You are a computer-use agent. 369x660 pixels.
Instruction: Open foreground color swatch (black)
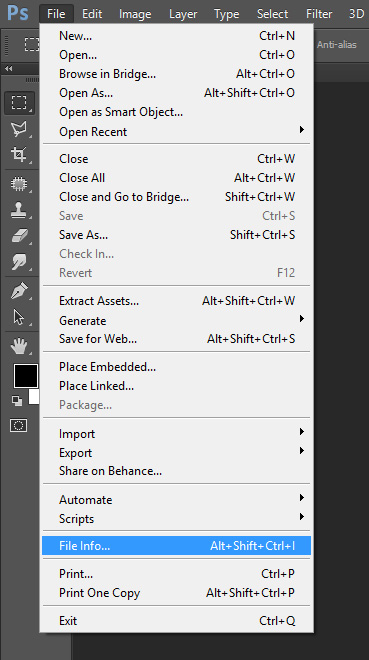pos(26,376)
